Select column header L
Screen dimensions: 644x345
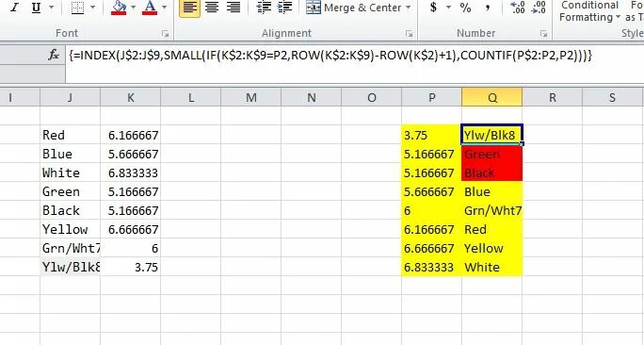pyautogui.click(x=190, y=97)
